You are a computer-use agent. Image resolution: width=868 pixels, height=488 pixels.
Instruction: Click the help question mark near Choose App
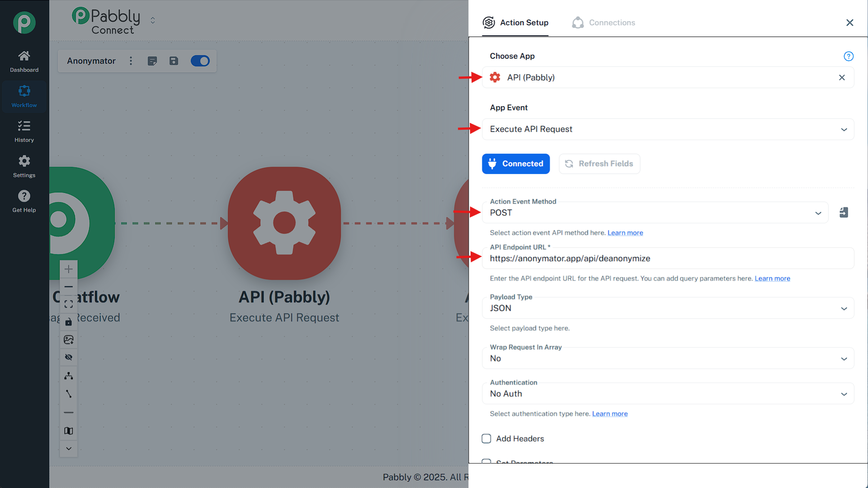coord(849,56)
